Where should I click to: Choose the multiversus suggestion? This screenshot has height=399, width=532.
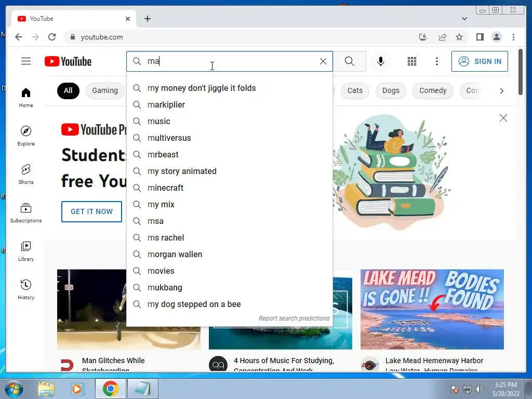[x=229, y=138]
